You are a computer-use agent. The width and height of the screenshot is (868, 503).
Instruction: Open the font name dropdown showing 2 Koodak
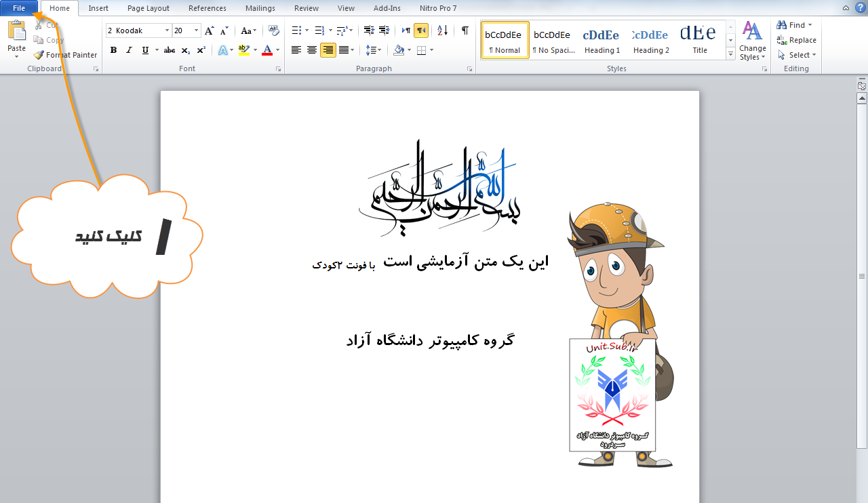pos(167,31)
